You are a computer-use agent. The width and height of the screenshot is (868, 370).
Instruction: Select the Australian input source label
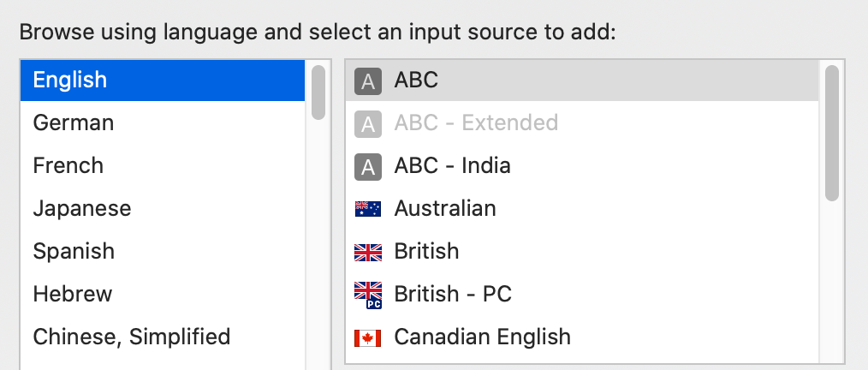(x=445, y=208)
